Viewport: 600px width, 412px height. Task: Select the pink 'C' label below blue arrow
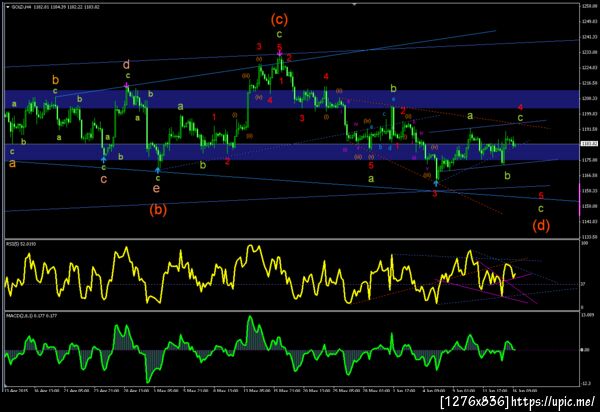point(103,179)
